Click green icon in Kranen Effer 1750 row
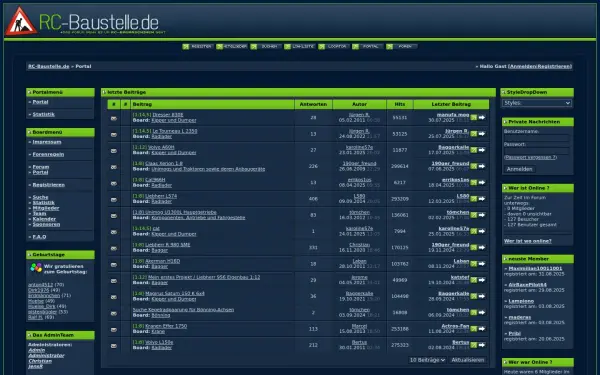The width and height of the screenshot is (600, 375). pos(474,329)
